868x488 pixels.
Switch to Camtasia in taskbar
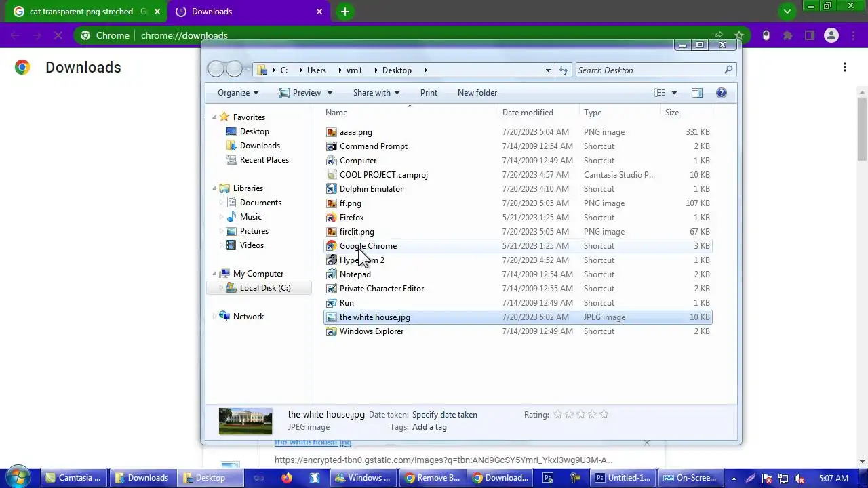(73, 478)
